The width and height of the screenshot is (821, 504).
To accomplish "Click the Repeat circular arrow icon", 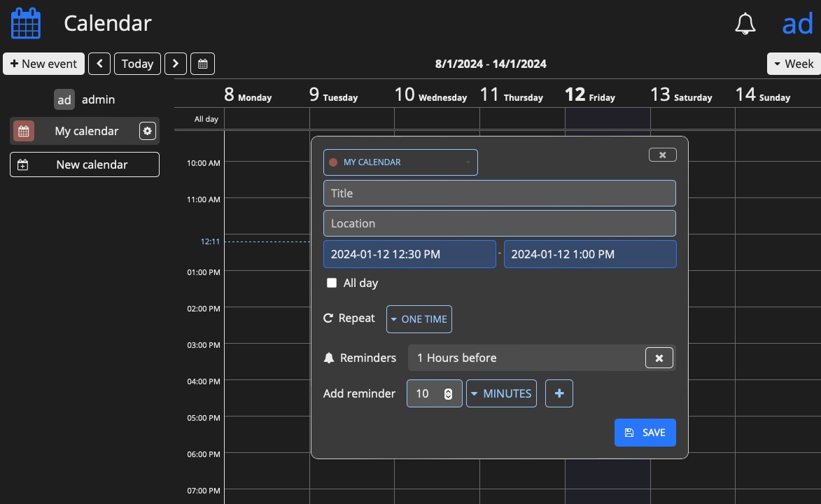I will coord(328,318).
